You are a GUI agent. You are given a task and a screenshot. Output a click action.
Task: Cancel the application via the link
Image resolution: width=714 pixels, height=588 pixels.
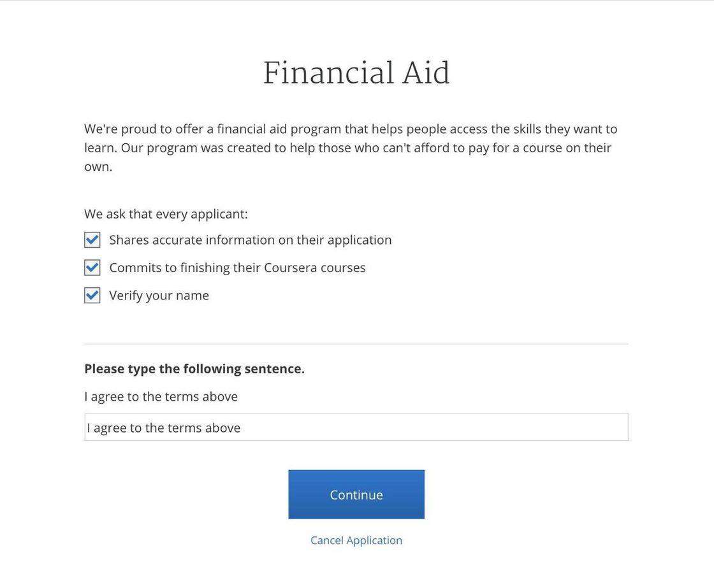(x=356, y=540)
